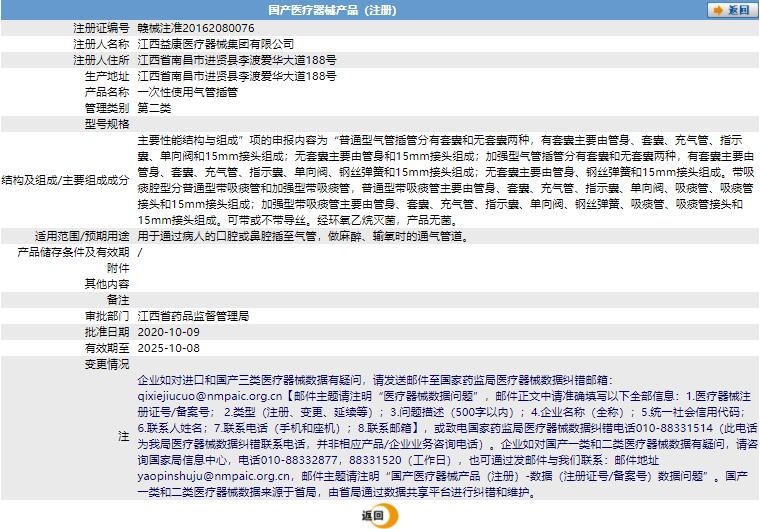The image size is (760, 529).
Task: Click the 备注 label
Action: click(118, 300)
